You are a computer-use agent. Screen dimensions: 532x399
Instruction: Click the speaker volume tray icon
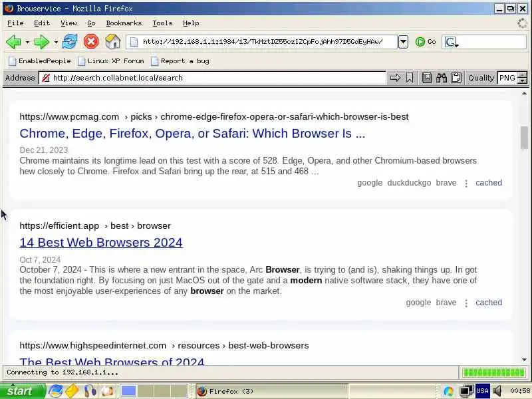point(497,391)
